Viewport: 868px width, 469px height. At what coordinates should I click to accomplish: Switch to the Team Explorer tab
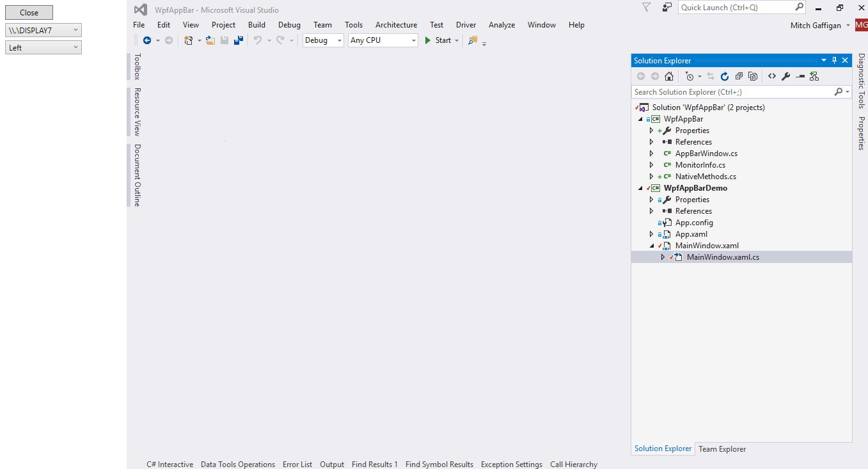(722, 449)
